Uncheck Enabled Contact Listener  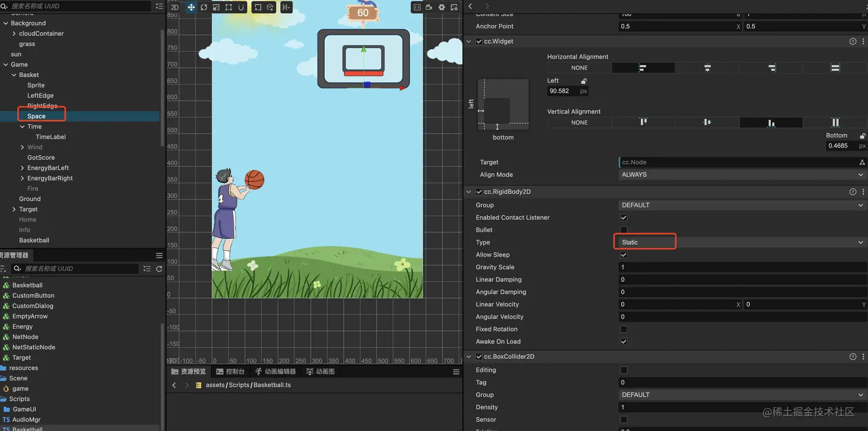(x=623, y=218)
